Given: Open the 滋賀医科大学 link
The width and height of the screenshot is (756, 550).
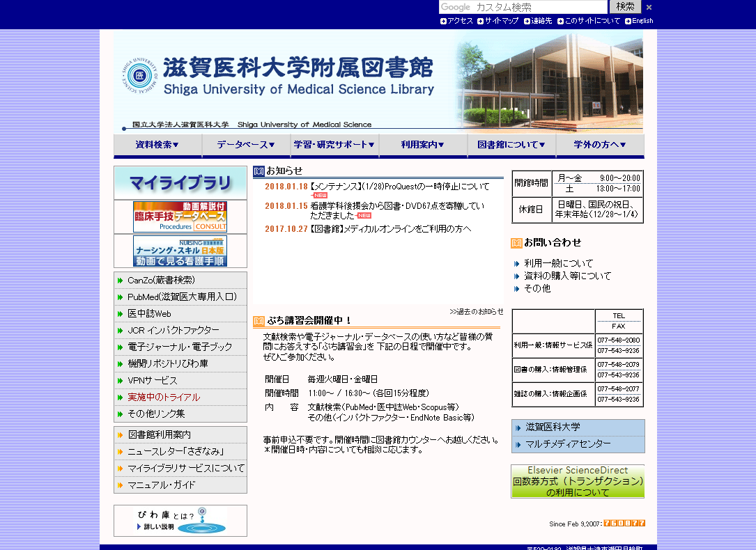Looking at the screenshot, I should [x=553, y=427].
